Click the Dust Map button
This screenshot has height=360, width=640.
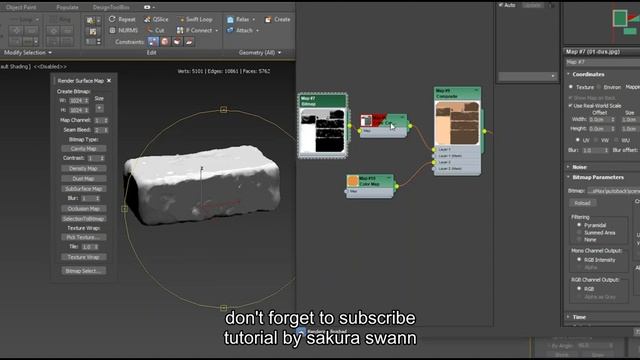(84, 179)
